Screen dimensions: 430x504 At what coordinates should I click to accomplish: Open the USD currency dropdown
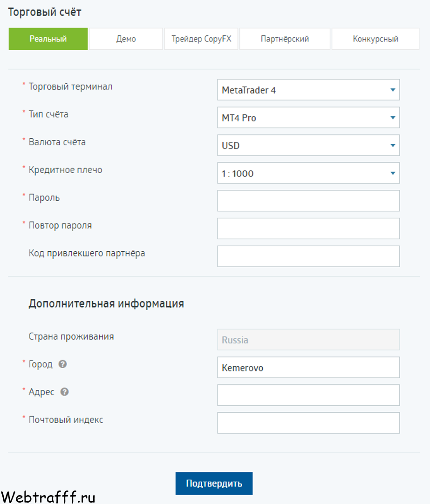click(x=308, y=145)
